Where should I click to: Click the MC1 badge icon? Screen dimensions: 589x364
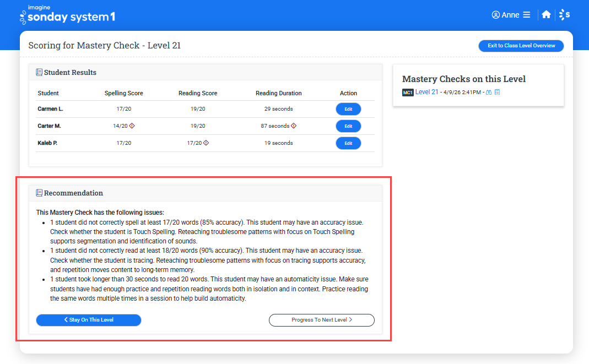(x=408, y=93)
